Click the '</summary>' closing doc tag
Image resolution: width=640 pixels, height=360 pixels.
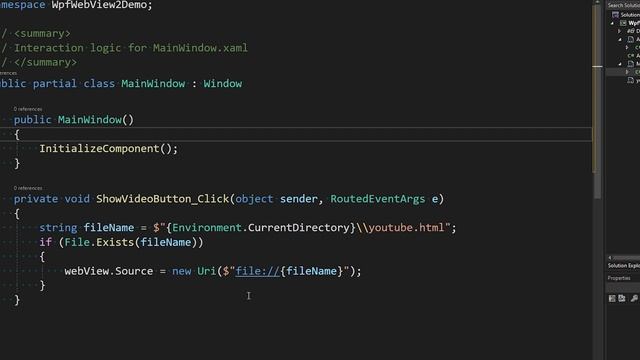(x=45, y=62)
